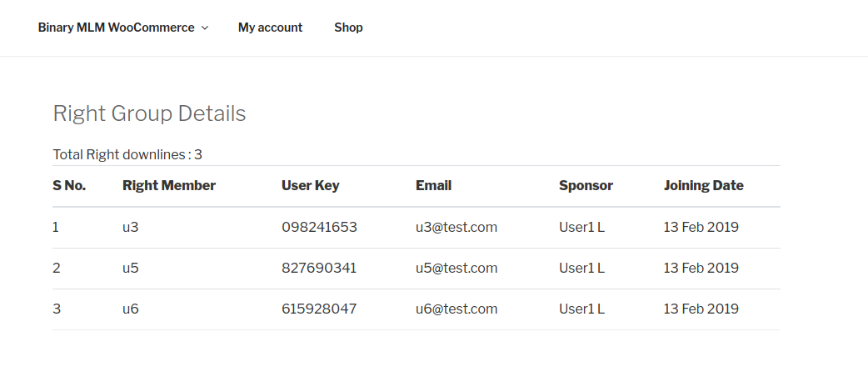Click the Joining Date column header
The height and width of the screenshot is (392, 868).
704,186
